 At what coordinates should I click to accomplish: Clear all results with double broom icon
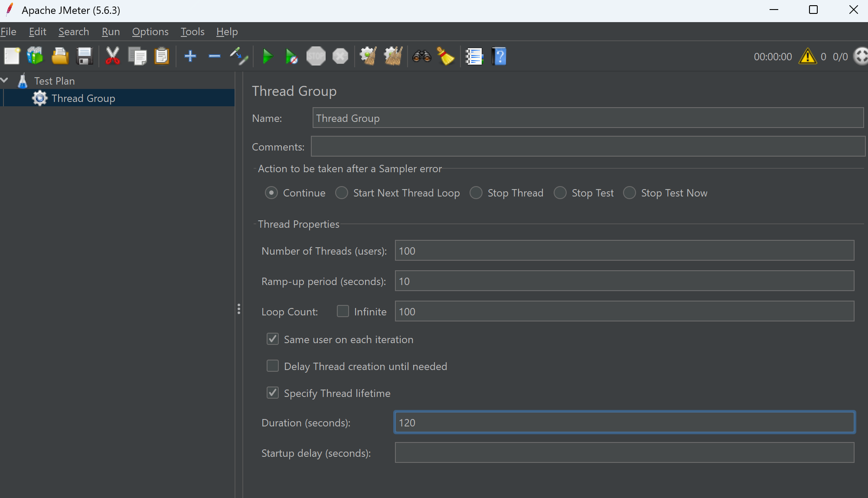393,56
